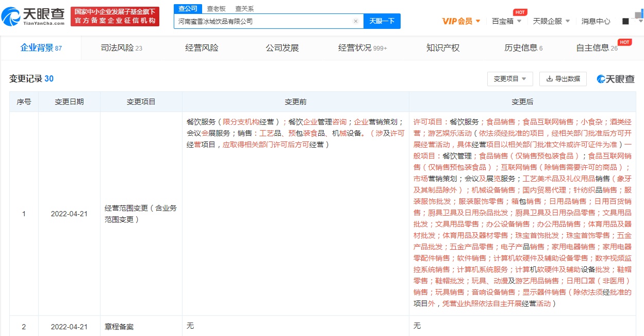Image resolution: width=644 pixels, height=336 pixels.
Task: Click the 变更前 column header
Action: point(295,102)
